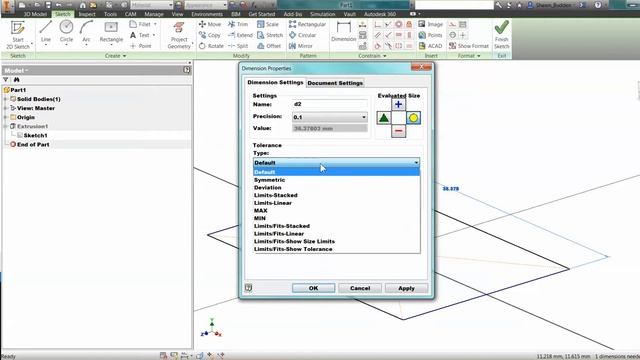Screen dimensions: 640x360
Task: Select the Arc tool
Action: [x=86, y=32]
